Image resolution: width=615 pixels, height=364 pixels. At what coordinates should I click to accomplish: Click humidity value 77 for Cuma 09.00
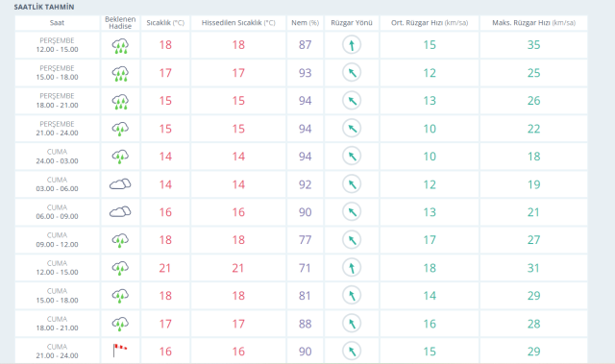pyautogui.click(x=306, y=240)
